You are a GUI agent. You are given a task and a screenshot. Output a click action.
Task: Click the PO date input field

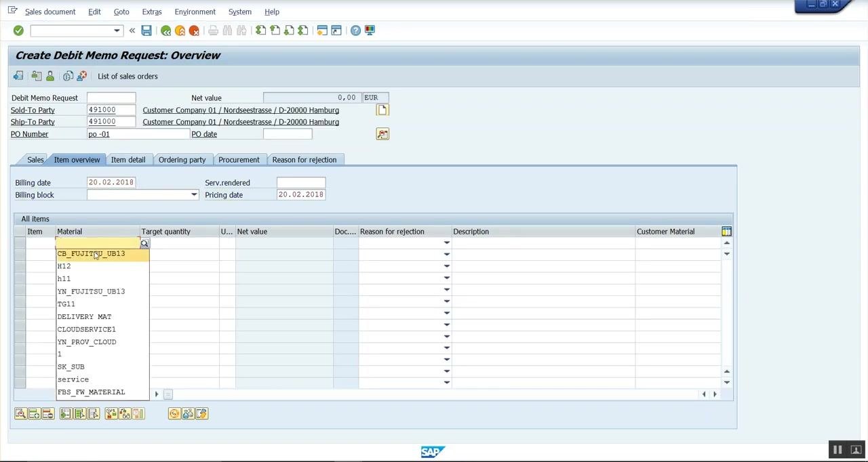288,133
